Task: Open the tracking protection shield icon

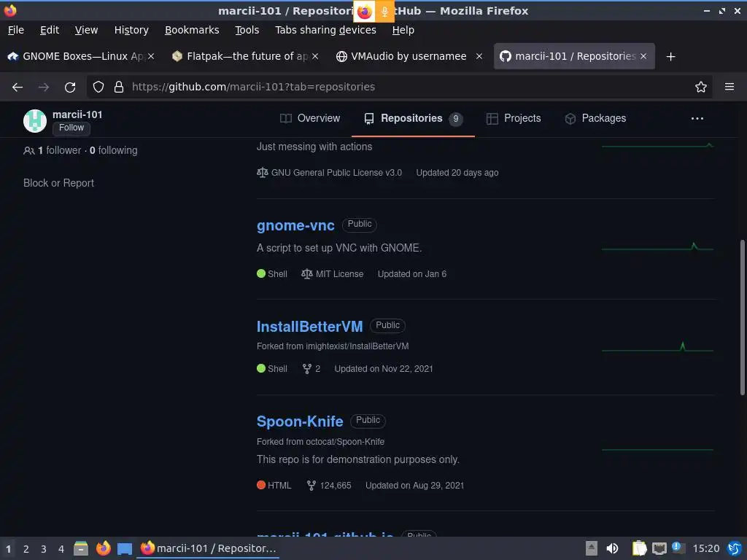Action: point(98,87)
